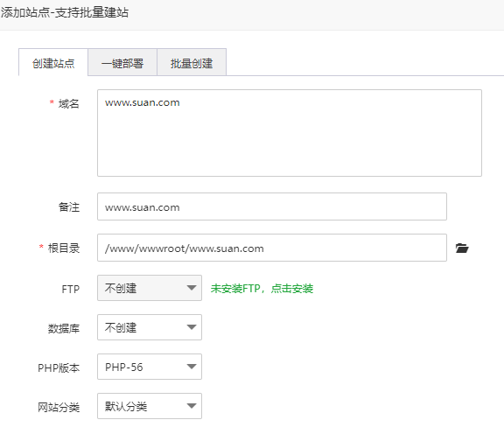Screen dimensions: 504x427
Task: Click the 数据库 label
Action: click(64, 328)
